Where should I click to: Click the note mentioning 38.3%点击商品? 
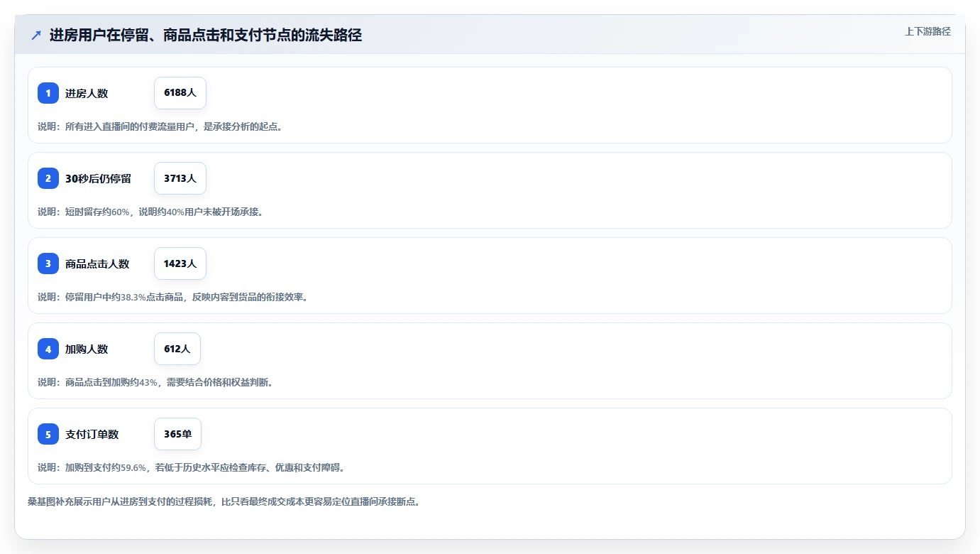[172, 297]
